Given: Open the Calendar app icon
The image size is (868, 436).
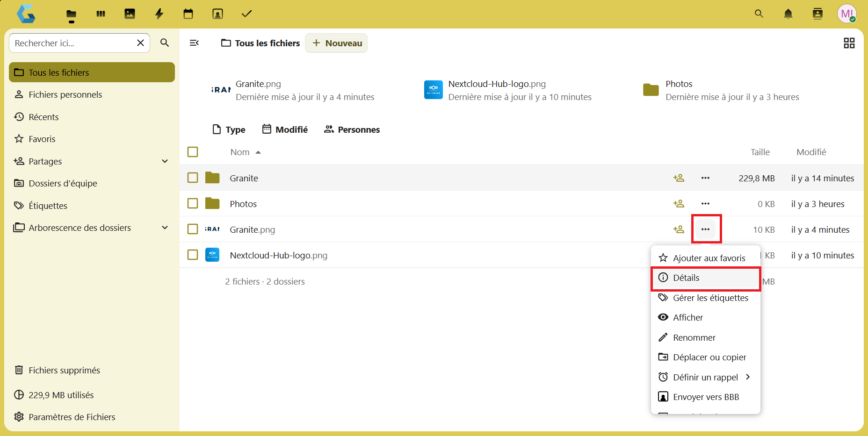Looking at the screenshot, I should tap(188, 14).
